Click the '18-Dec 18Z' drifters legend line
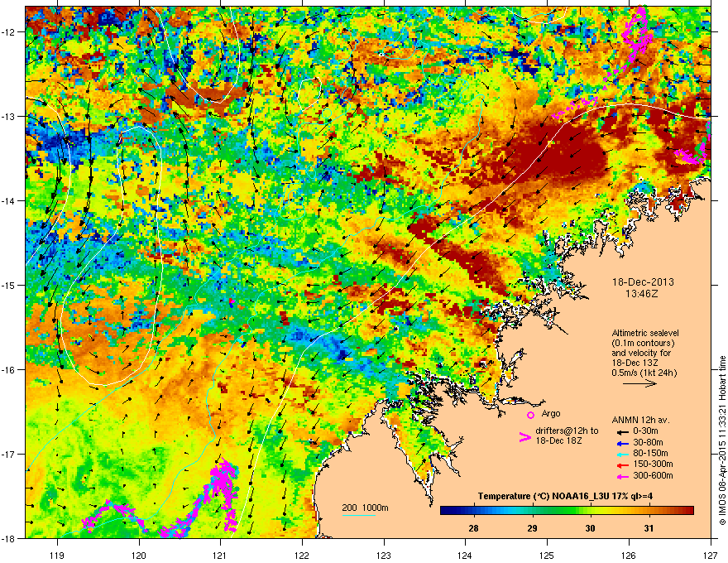 pos(558,440)
